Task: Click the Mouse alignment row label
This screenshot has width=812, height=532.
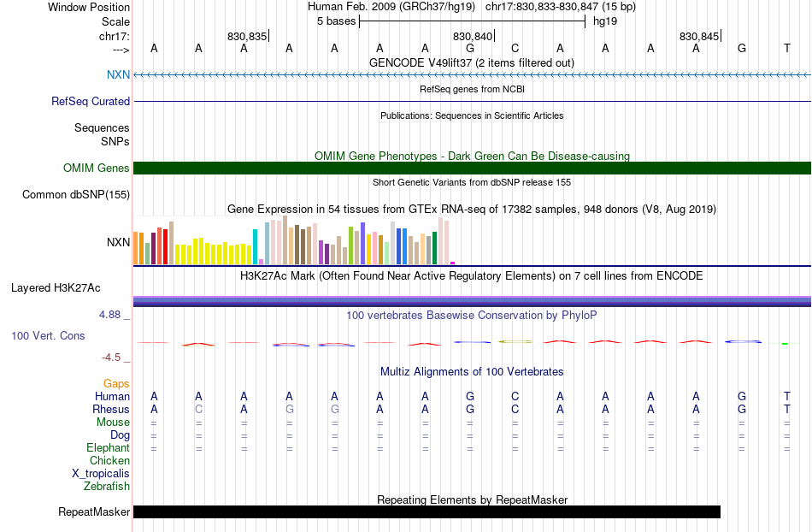Action: point(113,423)
